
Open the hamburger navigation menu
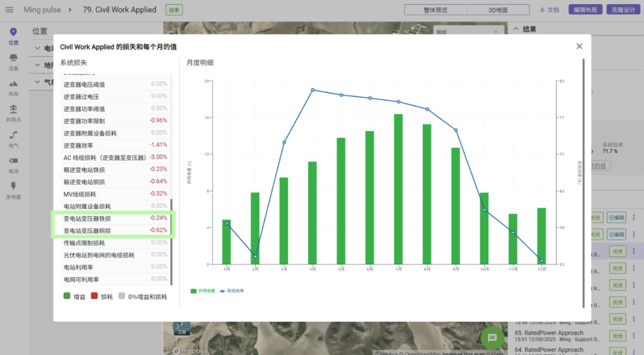[x=9, y=10]
